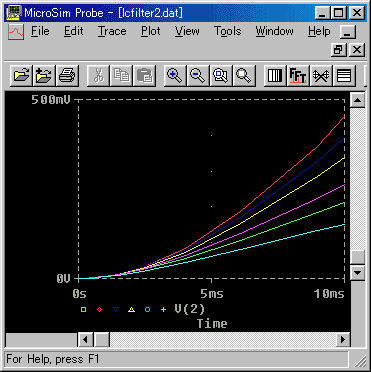Click the vertical scrollbar up arrow
371x372 pixels.
(358, 100)
